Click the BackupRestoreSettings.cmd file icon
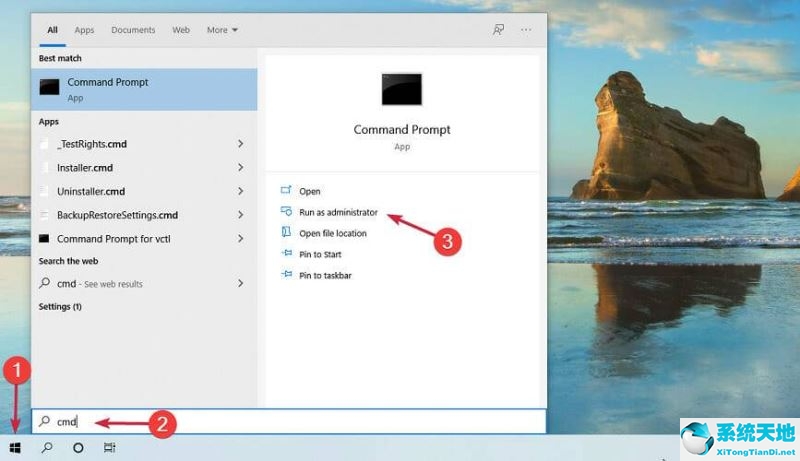The width and height of the screenshot is (800, 461). pyautogui.click(x=45, y=215)
